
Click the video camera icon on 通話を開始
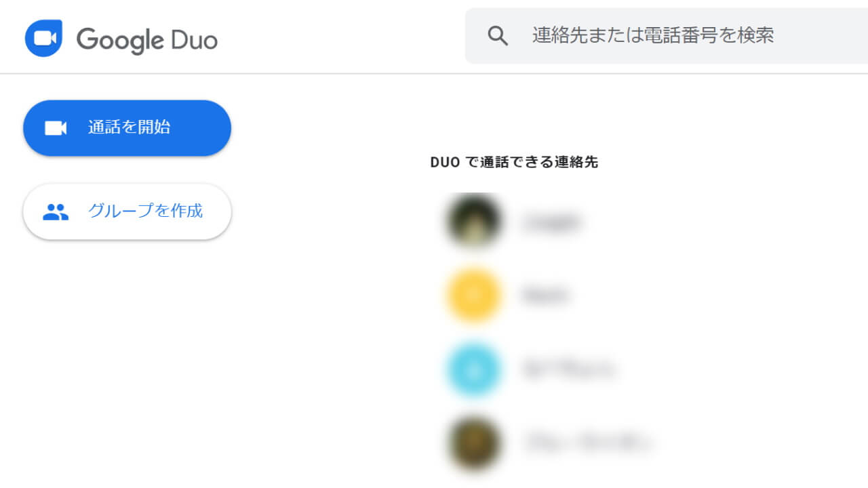tap(56, 128)
